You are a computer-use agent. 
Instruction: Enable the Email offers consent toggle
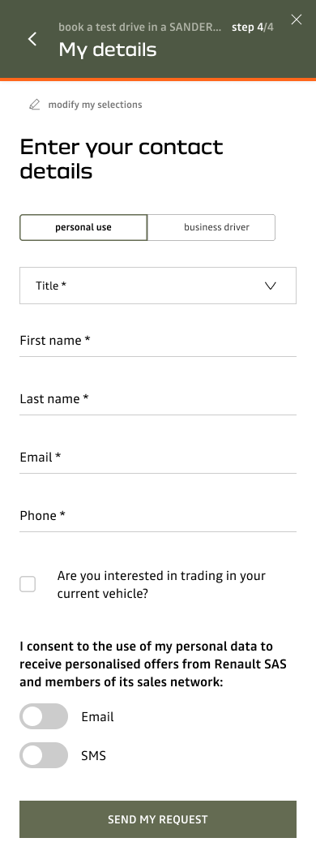(44, 716)
